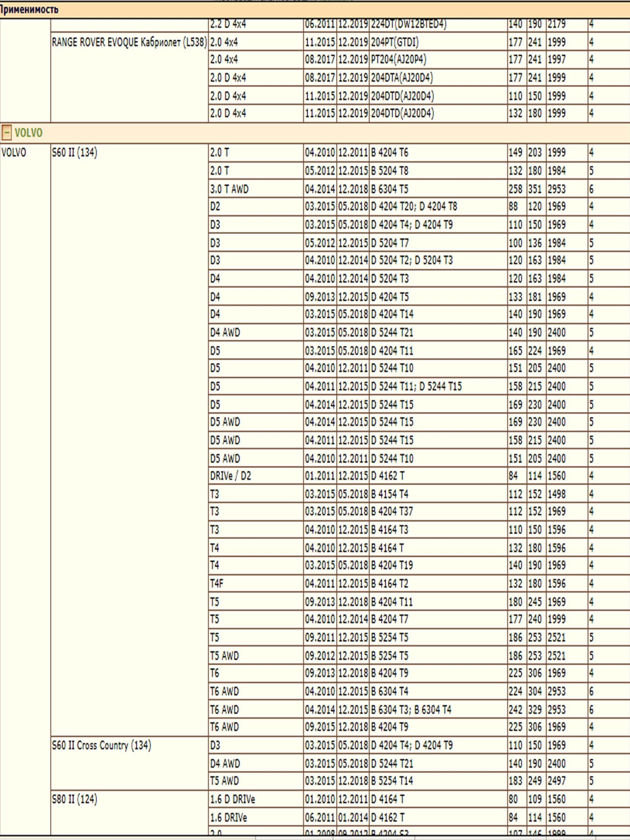
Task: Select engine code 204PT(GTDI)
Action: tap(395, 42)
